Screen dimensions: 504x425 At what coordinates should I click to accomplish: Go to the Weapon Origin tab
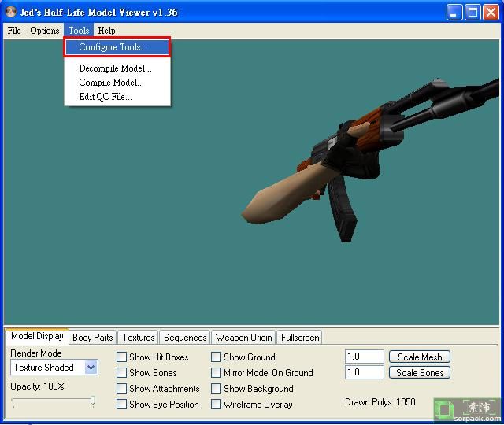pyautogui.click(x=243, y=338)
